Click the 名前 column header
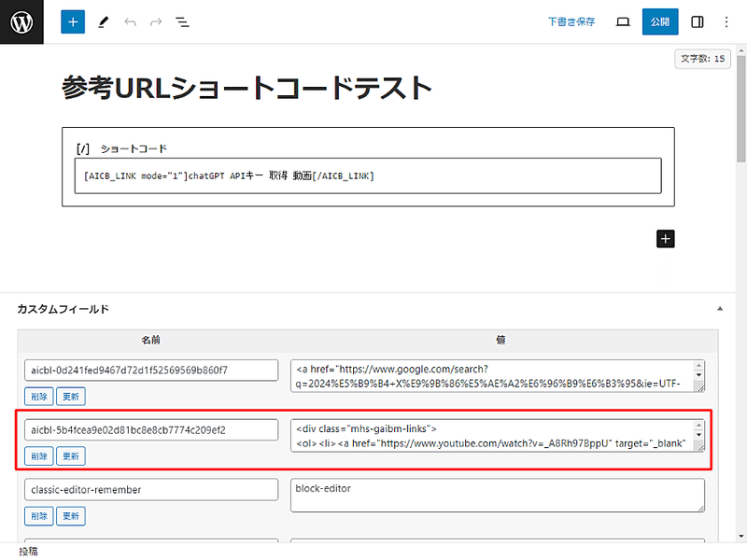This screenshot has width=747, height=560. 150,340
